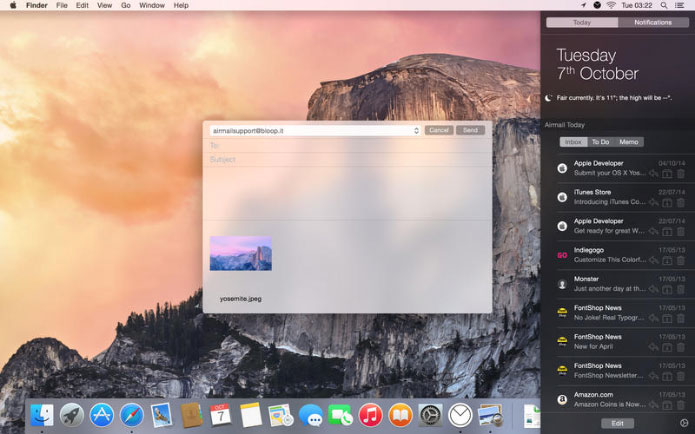
Task: Switch to the Notifications tab
Action: click(x=653, y=22)
